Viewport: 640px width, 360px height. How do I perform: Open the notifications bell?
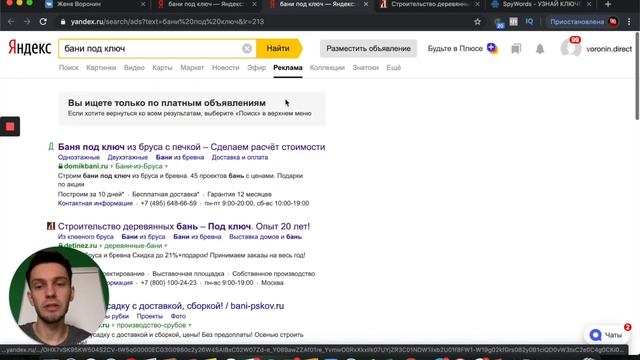tap(540, 49)
